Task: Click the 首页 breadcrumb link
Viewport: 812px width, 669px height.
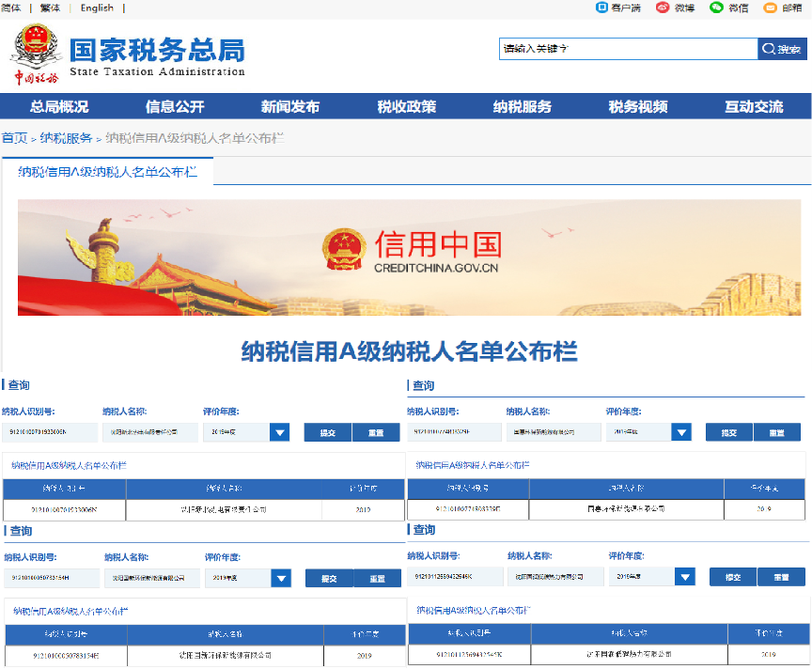Action: tap(14, 138)
